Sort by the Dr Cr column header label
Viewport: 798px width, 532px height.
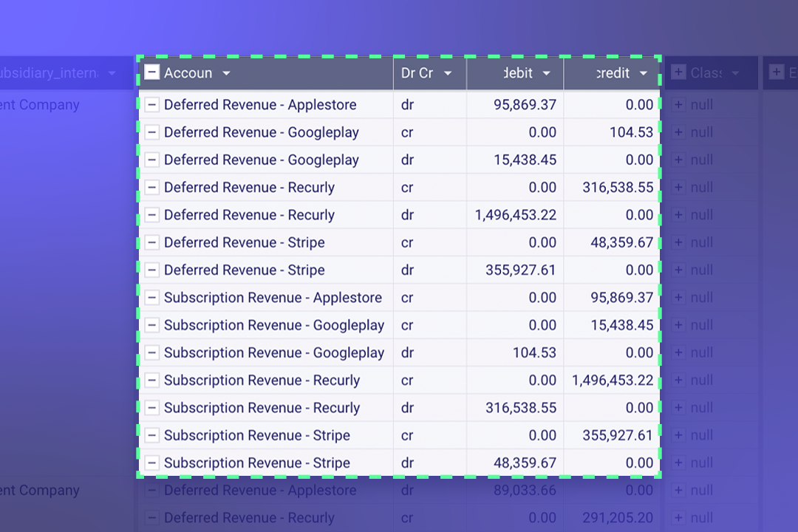point(417,73)
